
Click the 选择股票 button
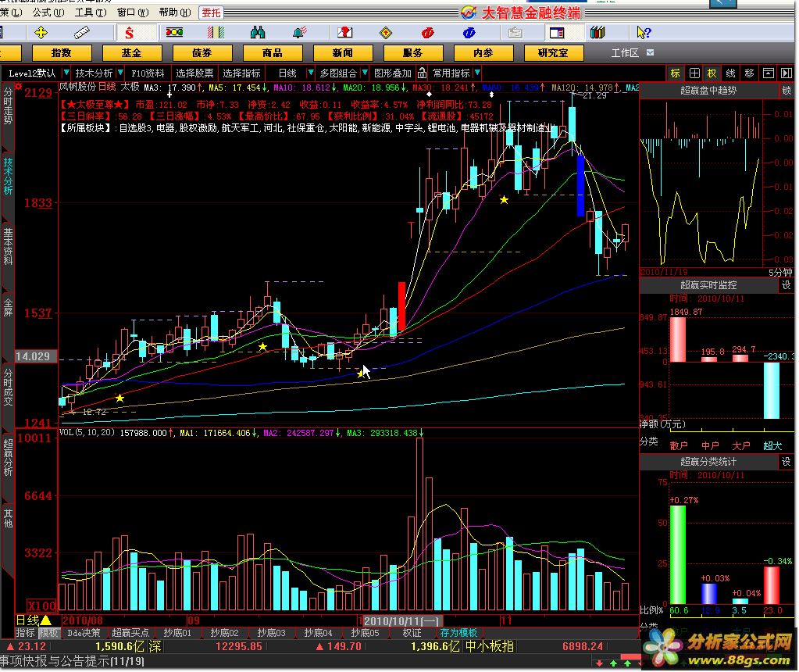(194, 73)
